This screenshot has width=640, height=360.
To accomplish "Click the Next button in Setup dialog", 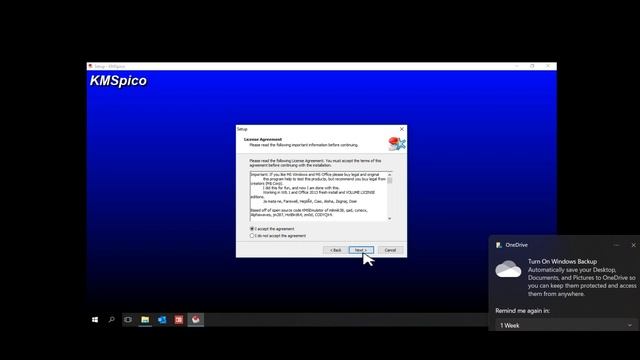I will [x=361, y=250].
